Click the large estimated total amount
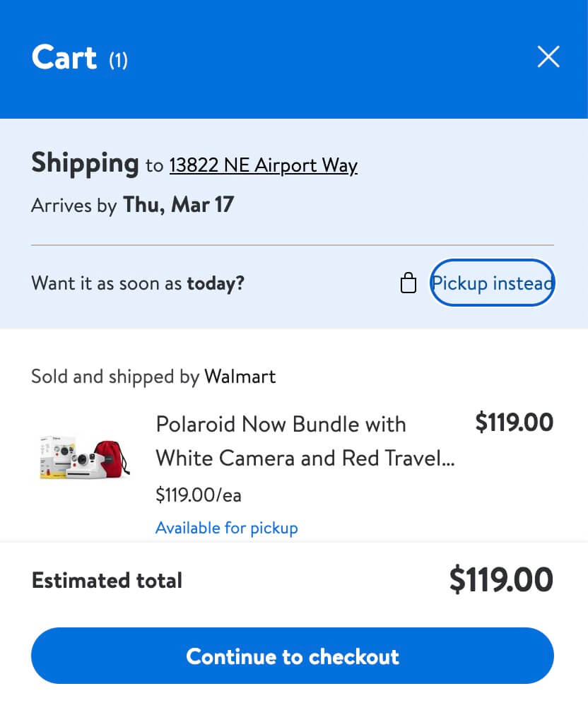 [x=501, y=581]
